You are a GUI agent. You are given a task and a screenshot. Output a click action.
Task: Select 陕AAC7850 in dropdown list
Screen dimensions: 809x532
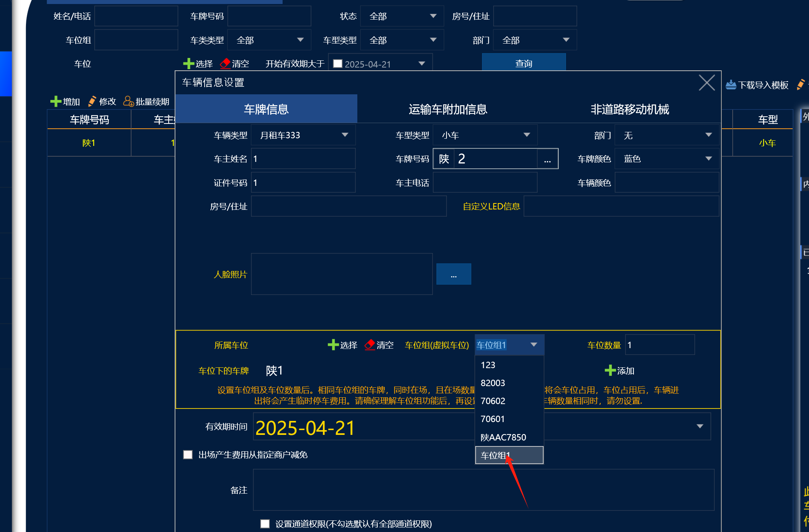509,437
